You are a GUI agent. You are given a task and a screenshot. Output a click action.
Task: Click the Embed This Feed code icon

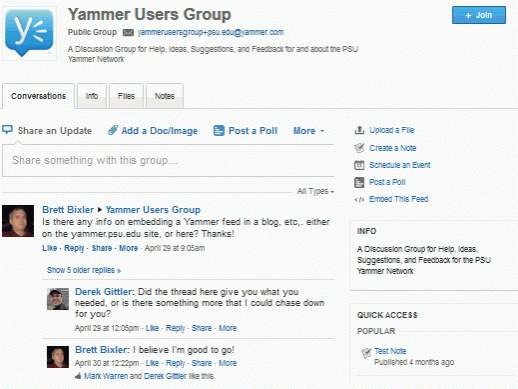[359, 200]
